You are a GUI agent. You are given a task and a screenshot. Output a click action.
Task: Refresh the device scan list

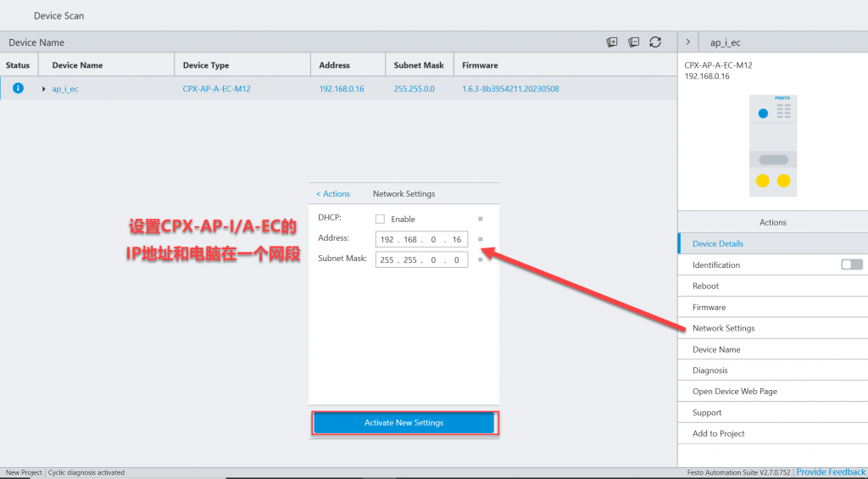655,42
